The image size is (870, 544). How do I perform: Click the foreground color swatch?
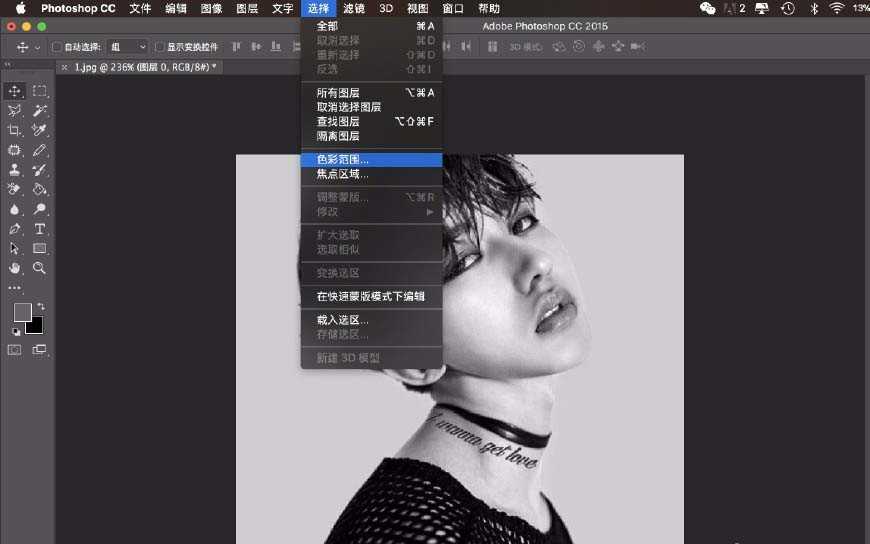pyautogui.click(x=21, y=312)
